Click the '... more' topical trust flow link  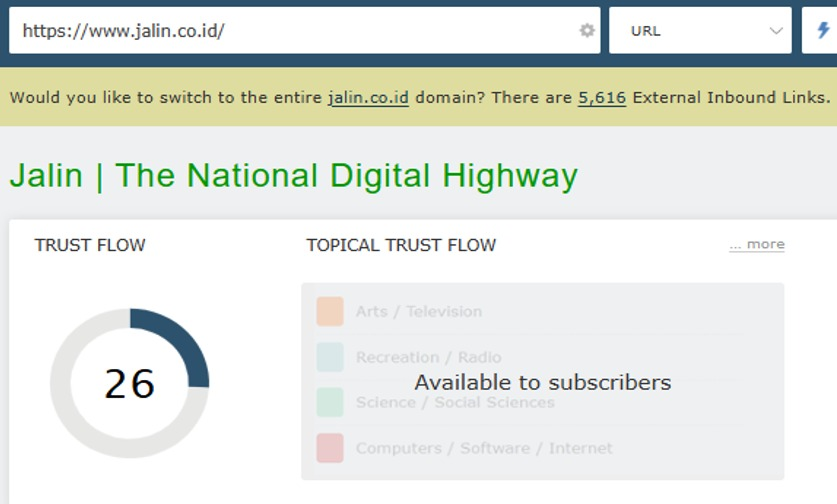pos(757,245)
